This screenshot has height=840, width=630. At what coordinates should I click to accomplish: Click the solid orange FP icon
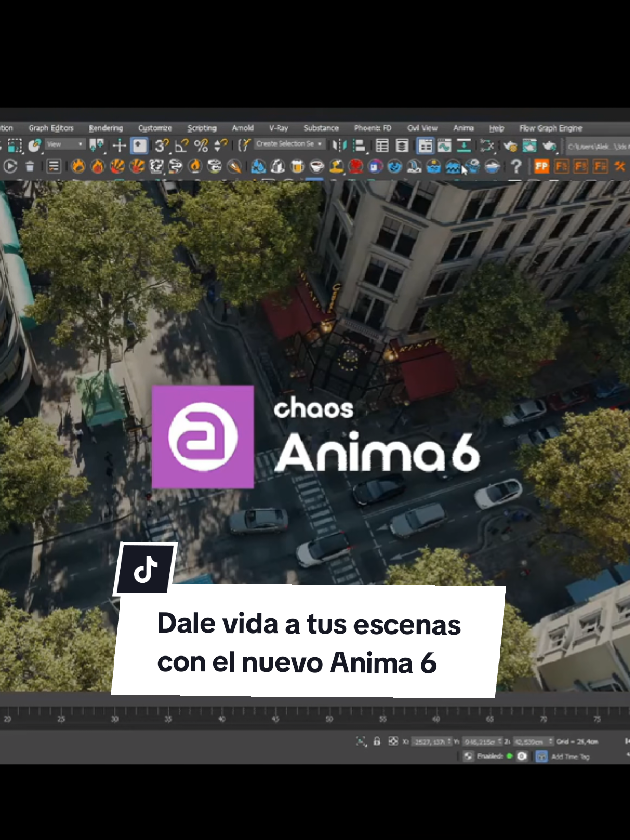tap(541, 166)
